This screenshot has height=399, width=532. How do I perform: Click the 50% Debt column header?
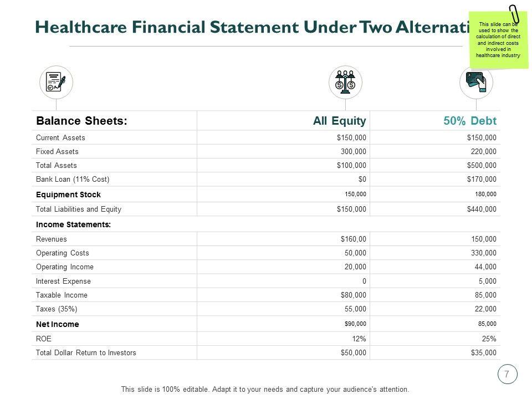coord(470,121)
